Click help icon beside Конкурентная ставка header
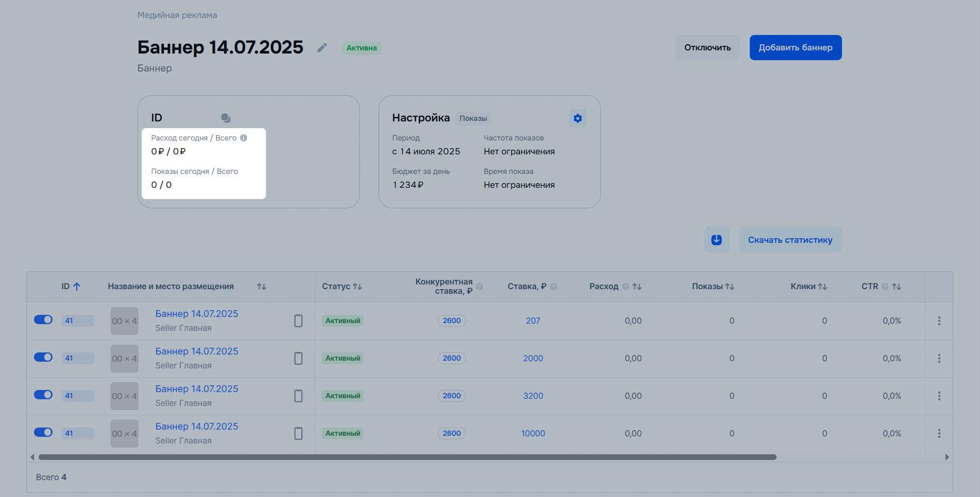This screenshot has height=497, width=980. 479,287
